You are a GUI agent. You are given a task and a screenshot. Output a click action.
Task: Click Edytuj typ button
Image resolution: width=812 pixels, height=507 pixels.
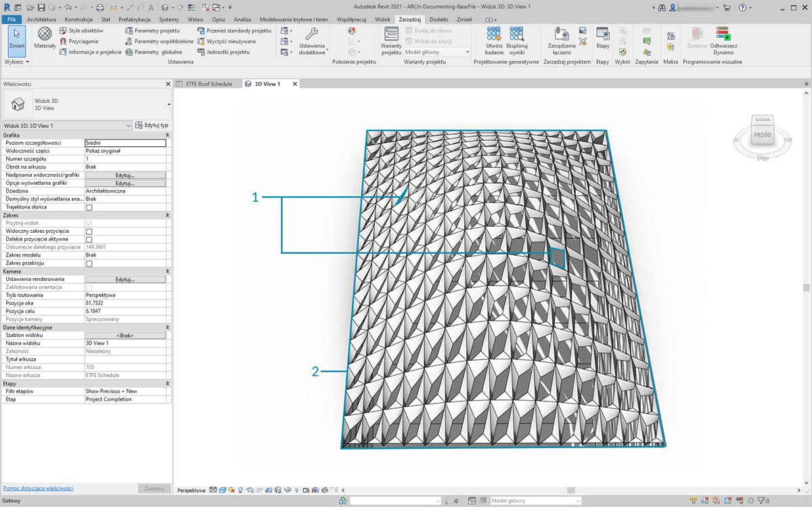pyautogui.click(x=152, y=125)
